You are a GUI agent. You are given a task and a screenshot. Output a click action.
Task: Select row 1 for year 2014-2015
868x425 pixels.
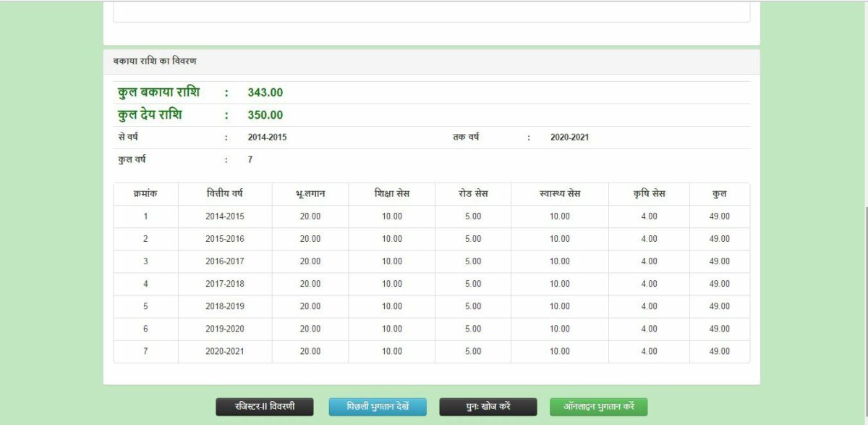pyautogui.click(x=224, y=216)
